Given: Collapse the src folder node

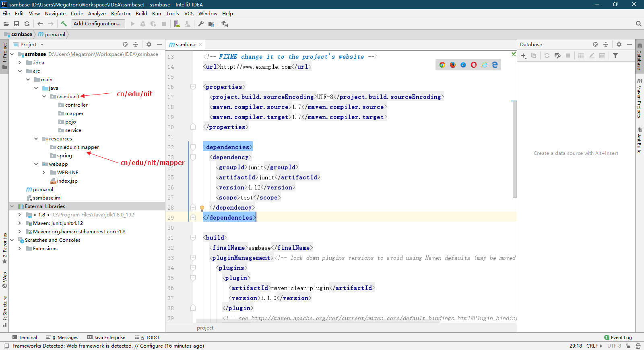Looking at the screenshot, I should [x=20, y=71].
